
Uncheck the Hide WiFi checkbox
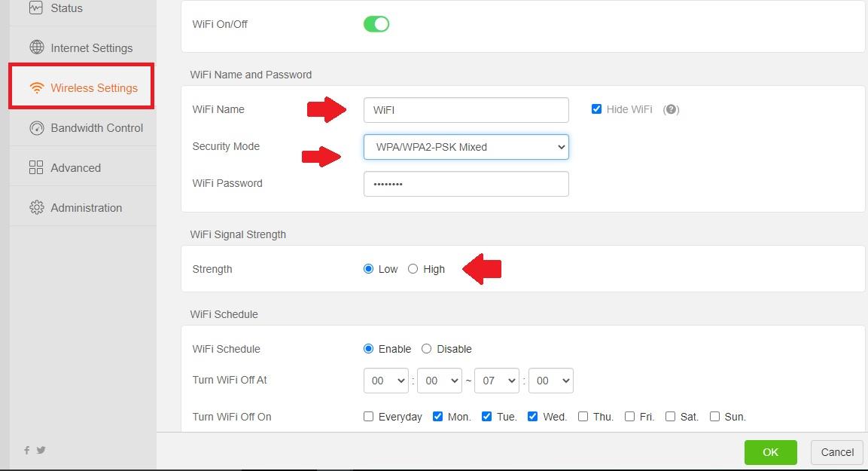pyautogui.click(x=596, y=109)
